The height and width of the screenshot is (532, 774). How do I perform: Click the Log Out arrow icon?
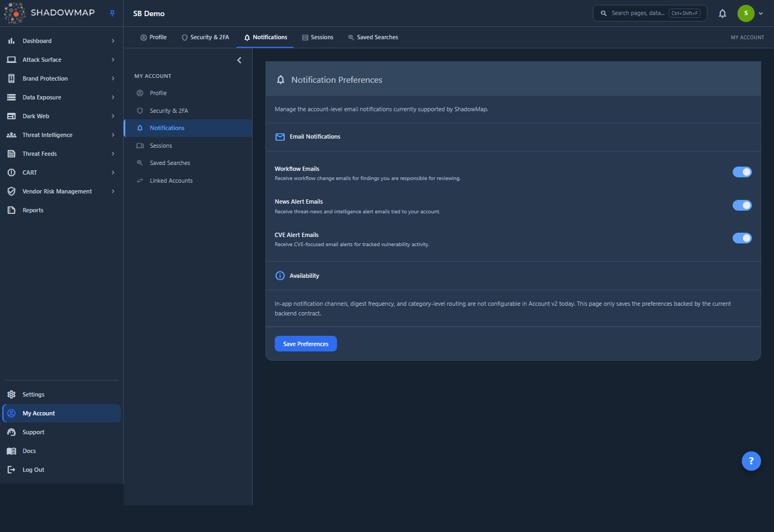tap(11, 470)
